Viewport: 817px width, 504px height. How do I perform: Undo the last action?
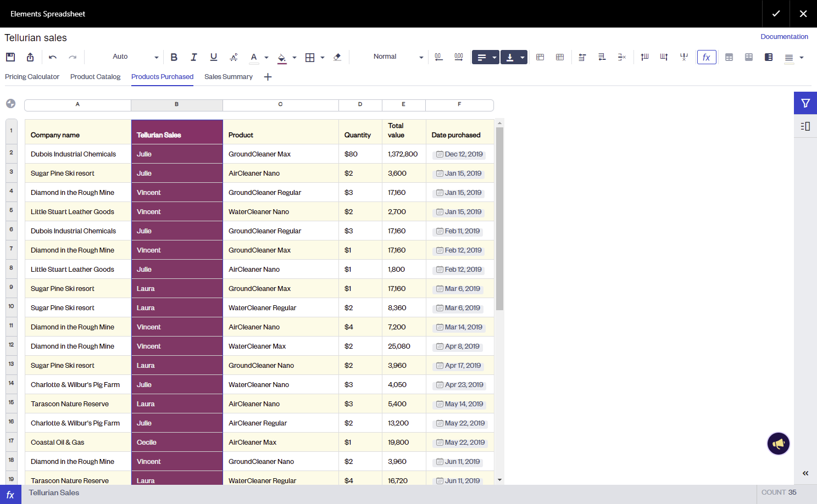pos(53,57)
